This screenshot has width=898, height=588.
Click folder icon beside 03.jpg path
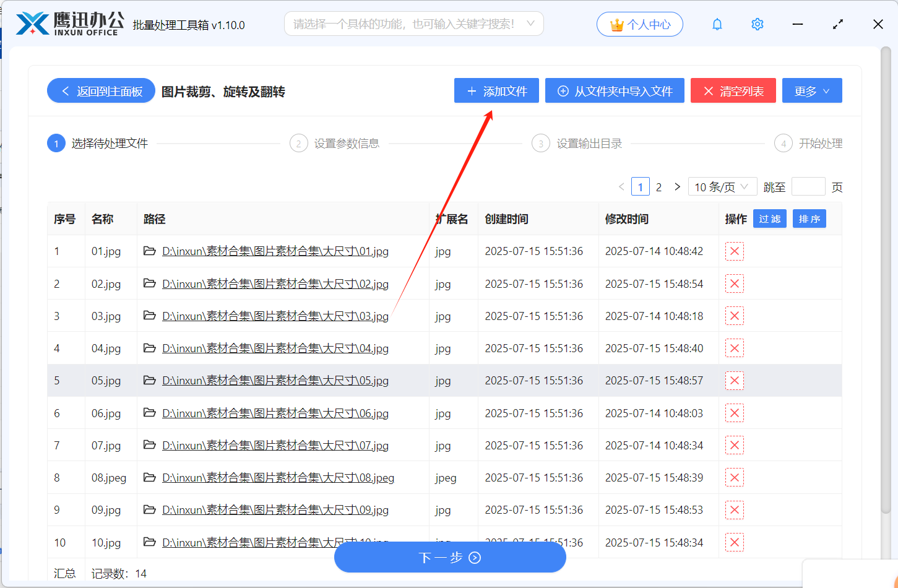point(149,316)
